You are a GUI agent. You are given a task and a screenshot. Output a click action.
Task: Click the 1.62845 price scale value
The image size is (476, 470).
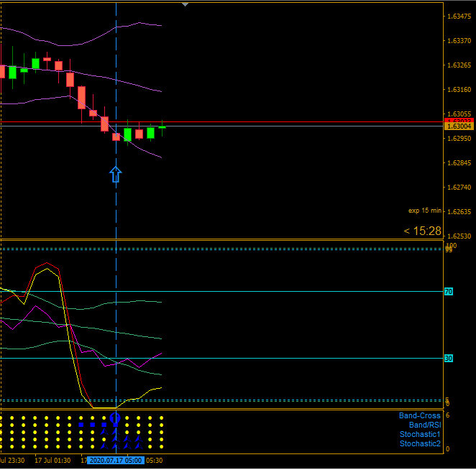click(459, 163)
